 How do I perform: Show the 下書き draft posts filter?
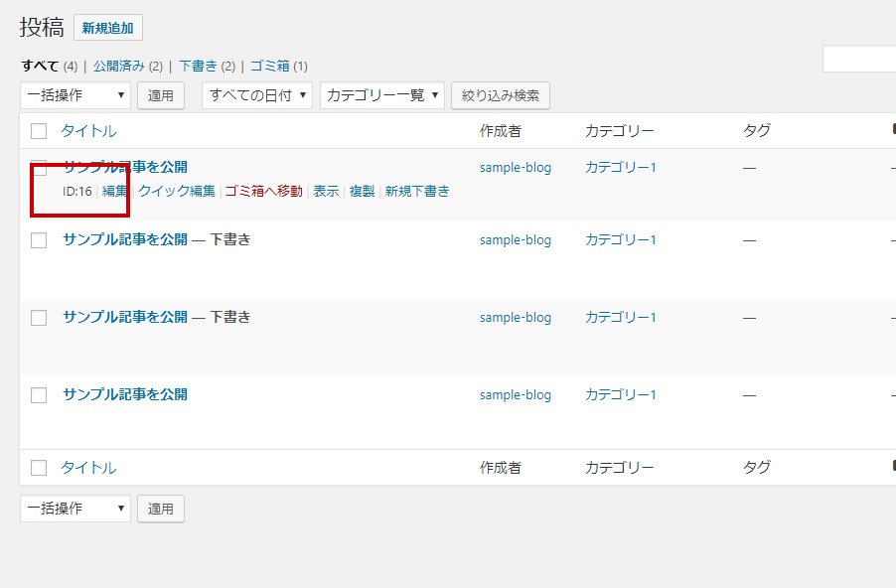[198, 67]
